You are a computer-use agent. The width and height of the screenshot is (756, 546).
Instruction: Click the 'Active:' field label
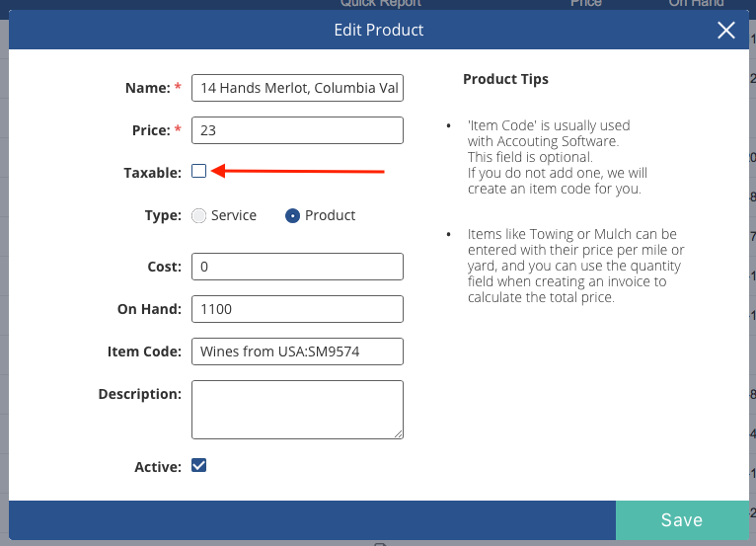pos(158,467)
